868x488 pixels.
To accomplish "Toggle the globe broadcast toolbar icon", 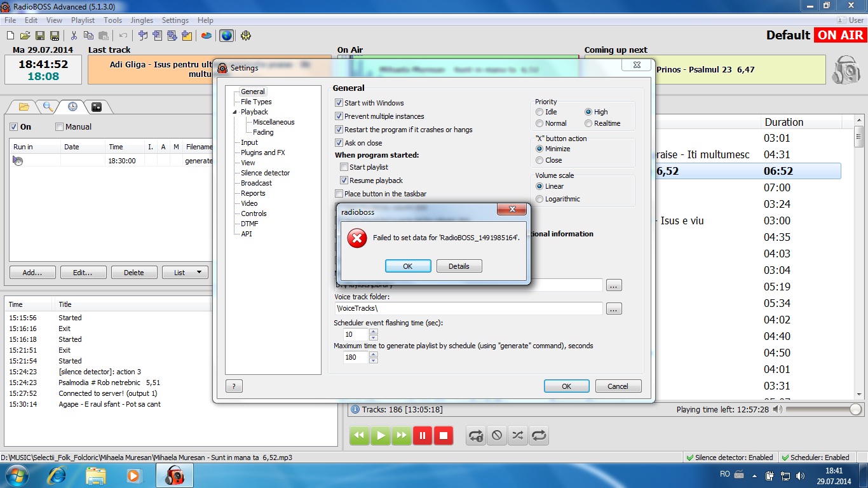I will click(x=226, y=36).
